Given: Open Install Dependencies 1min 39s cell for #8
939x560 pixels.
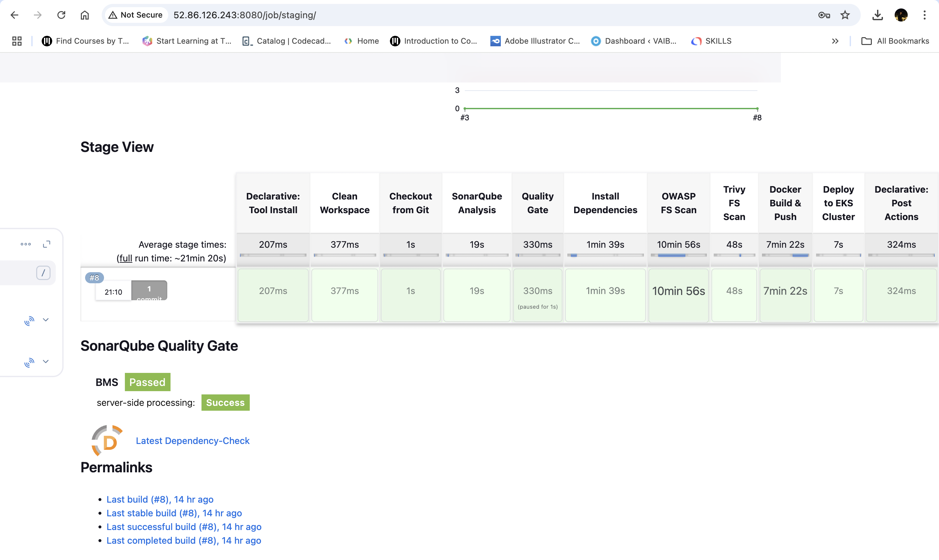Looking at the screenshot, I should (605, 295).
